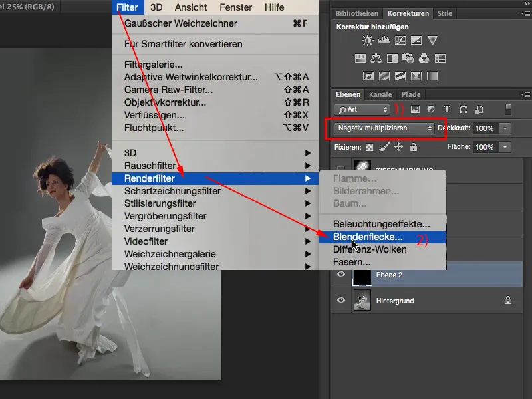The height and width of the screenshot is (399, 532).
Task: Filter layers by type layers
Action: (447, 109)
